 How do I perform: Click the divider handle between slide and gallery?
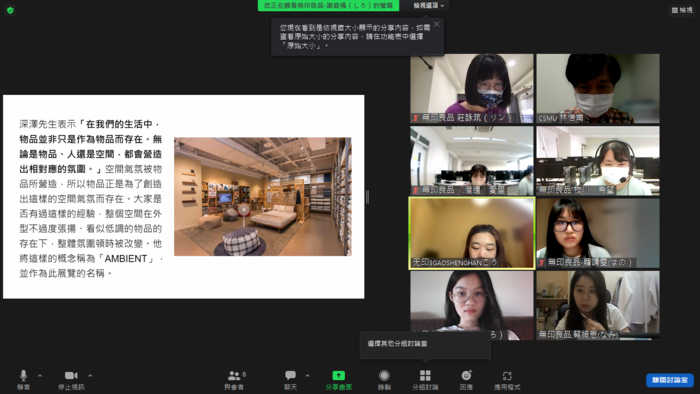(367, 197)
